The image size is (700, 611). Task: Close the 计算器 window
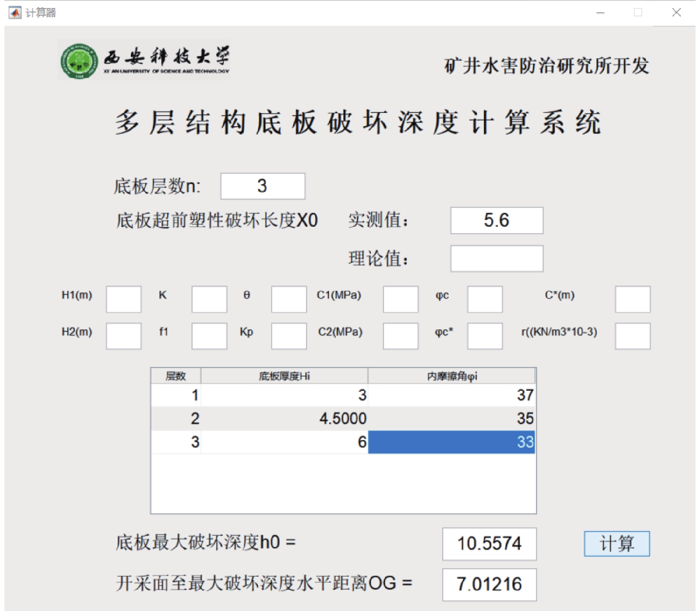coord(676,12)
